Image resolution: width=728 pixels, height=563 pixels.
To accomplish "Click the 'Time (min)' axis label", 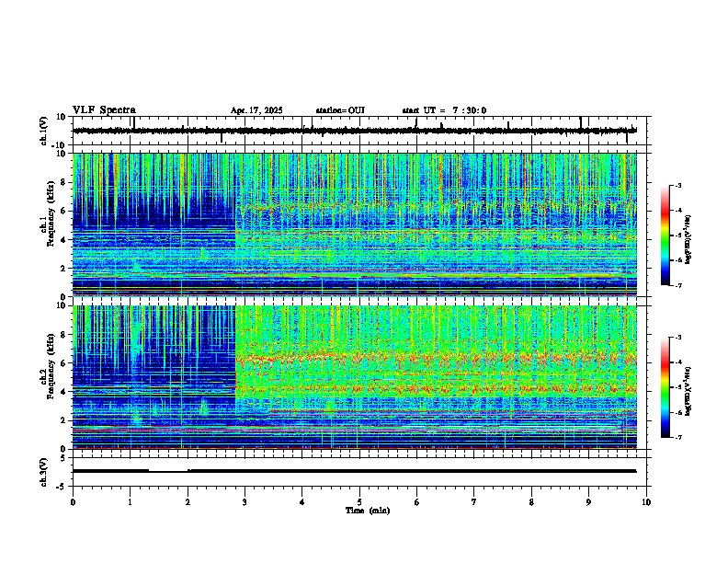I will [x=368, y=511].
